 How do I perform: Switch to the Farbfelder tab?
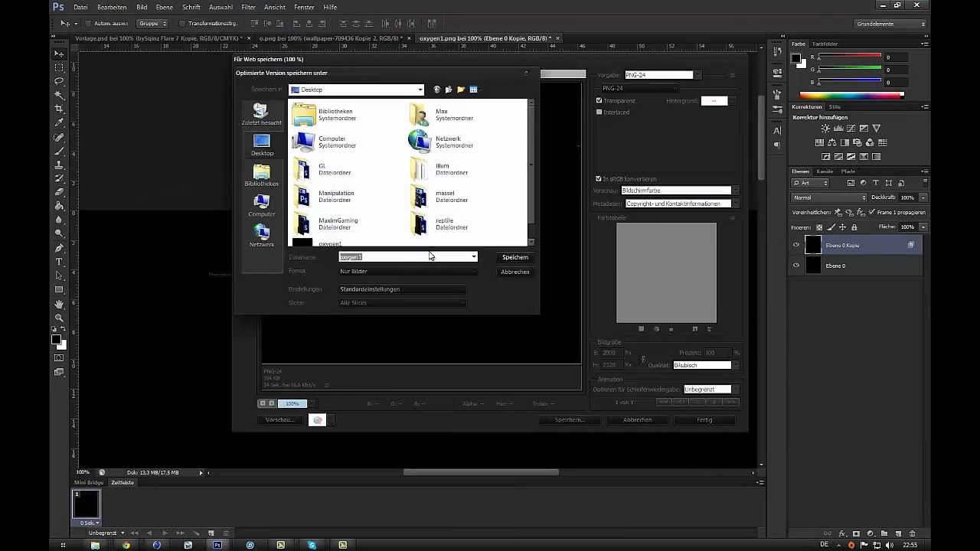click(825, 44)
